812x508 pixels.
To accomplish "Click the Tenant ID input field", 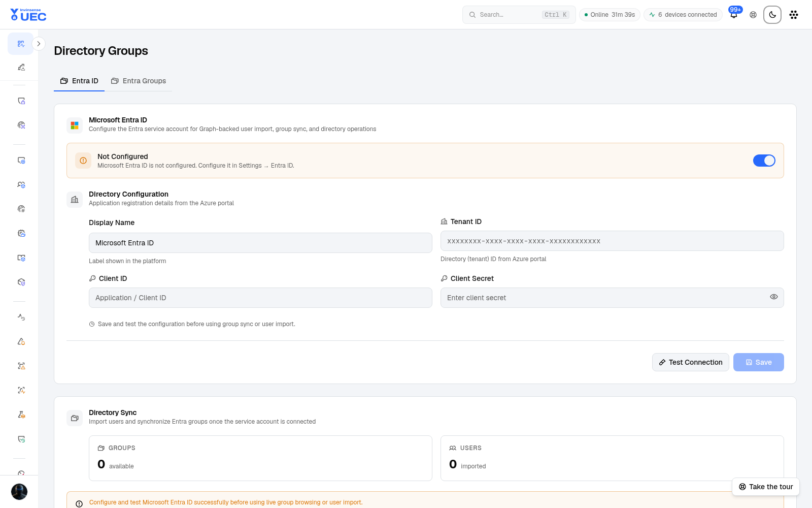I will [612, 241].
